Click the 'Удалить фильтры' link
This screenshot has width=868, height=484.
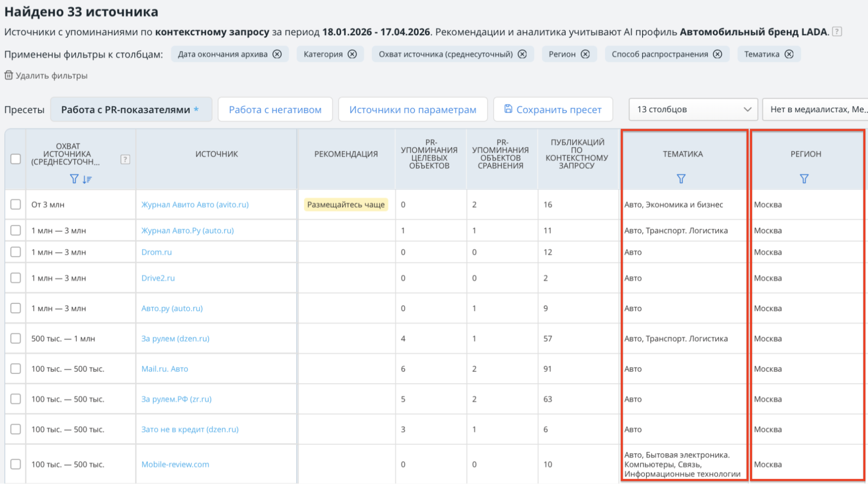coord(52,76)
